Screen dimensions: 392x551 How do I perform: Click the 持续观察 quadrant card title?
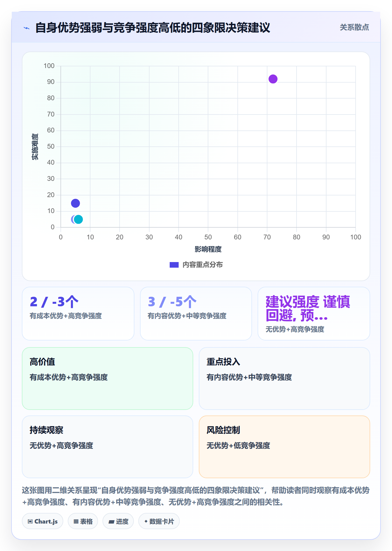click(46, 430)
